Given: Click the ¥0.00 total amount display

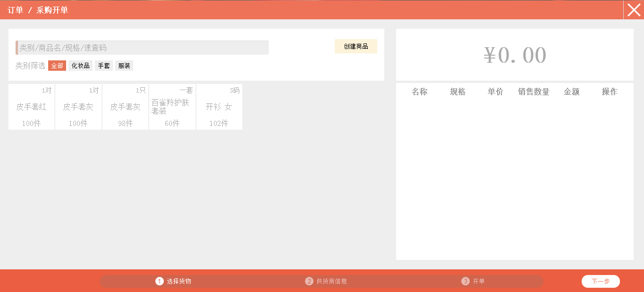Looking at the screenshot, I should point(515,55).
